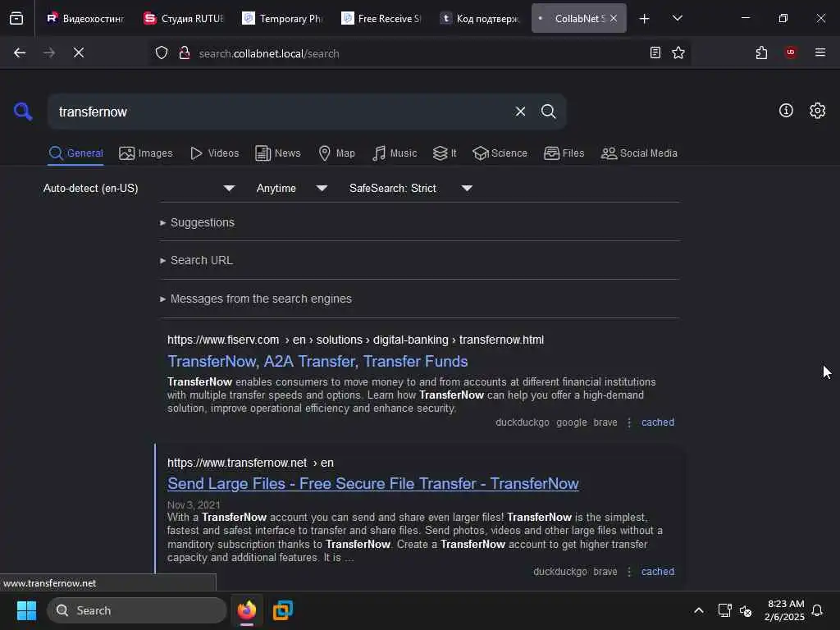Screen dimensions: 840x630
Task: Open TransferNow, A2A Transfer, Transfer Funds result
Action: 317,361
